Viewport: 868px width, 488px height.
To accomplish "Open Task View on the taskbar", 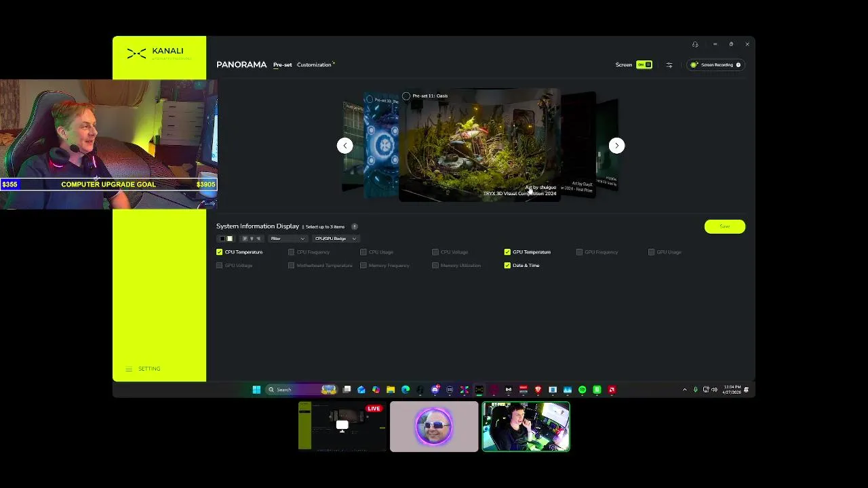I will coord(347,390).
